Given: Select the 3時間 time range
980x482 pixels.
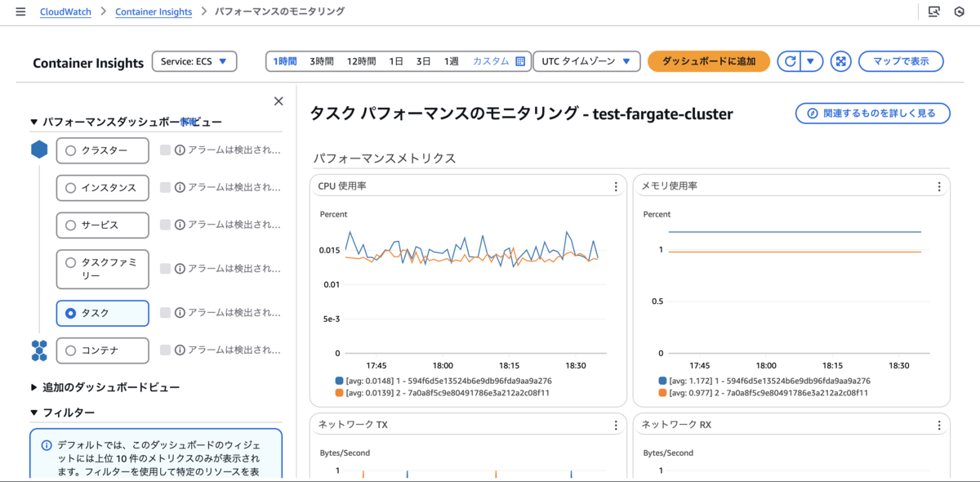Looking at the screenshot, I should coord(322,61).
